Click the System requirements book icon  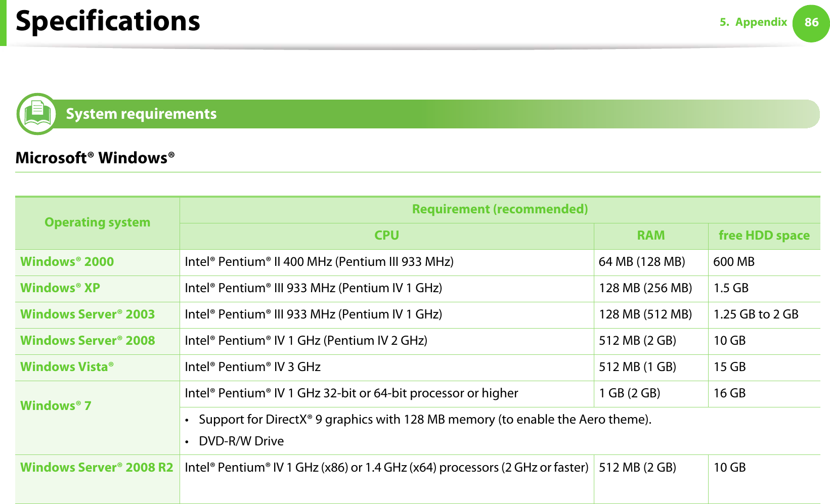pyautogui.click(x=37, y=114)
